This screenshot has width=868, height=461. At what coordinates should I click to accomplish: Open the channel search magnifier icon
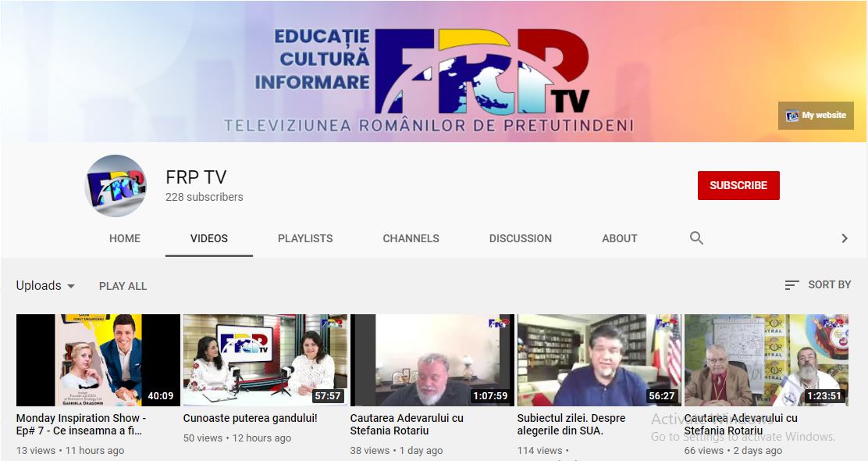pos(696,238)
